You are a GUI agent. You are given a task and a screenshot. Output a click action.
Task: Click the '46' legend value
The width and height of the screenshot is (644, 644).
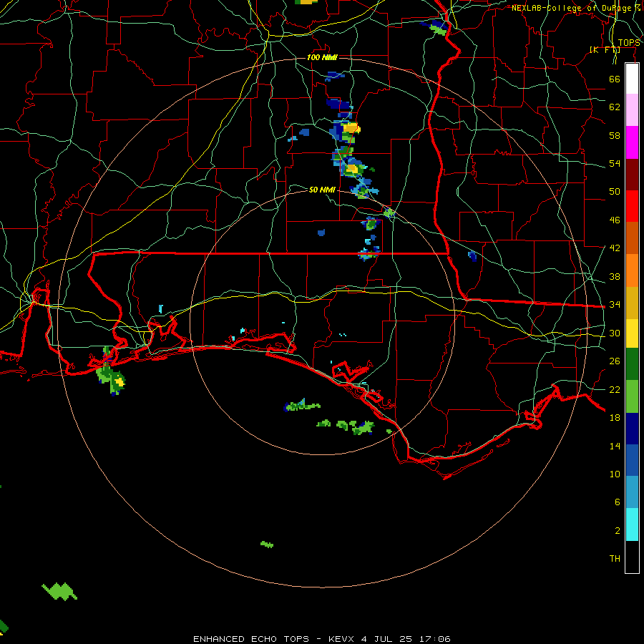(x=615, y=220)
